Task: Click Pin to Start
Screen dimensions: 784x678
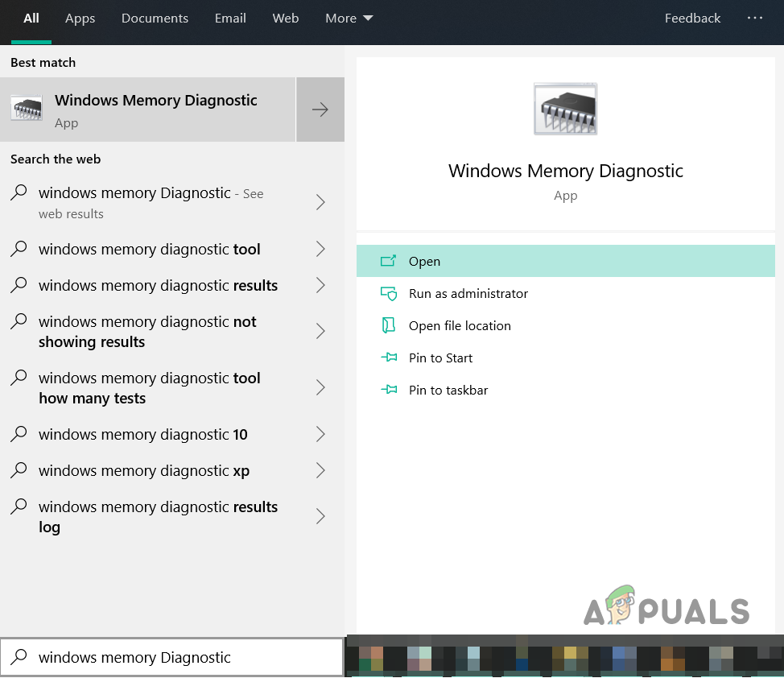Action: (x=566, y=358)
